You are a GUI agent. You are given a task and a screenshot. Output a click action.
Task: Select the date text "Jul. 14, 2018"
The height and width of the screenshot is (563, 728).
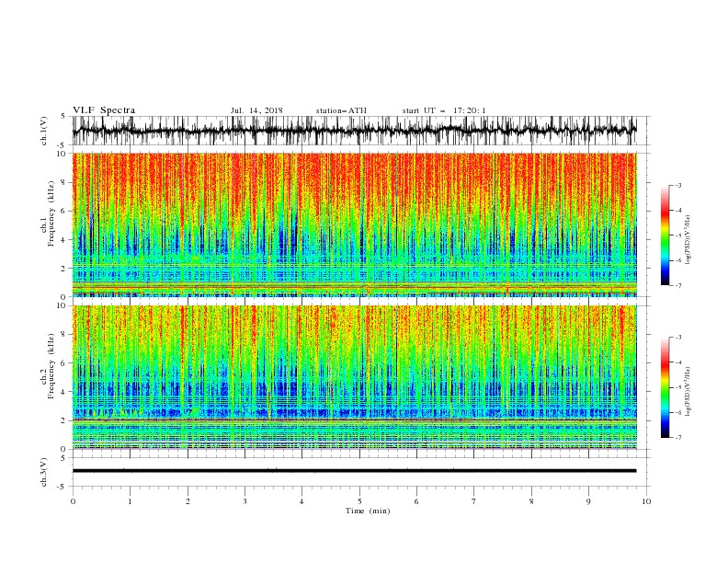point(256,110)
